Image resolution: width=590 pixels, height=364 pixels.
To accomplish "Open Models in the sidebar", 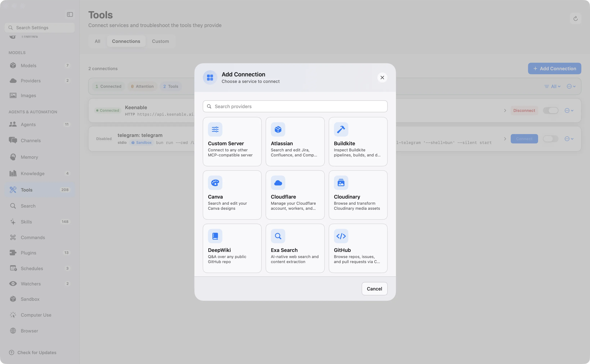I will tap(40, 65).
